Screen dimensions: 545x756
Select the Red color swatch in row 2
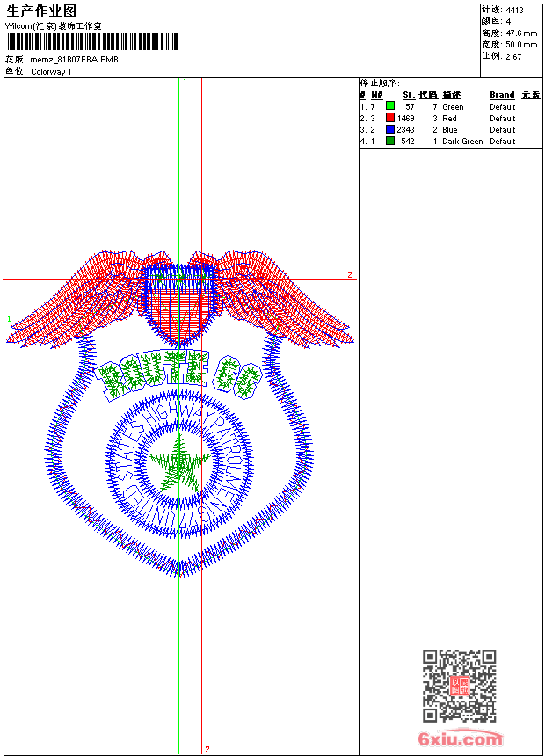(x=390, y=117)
